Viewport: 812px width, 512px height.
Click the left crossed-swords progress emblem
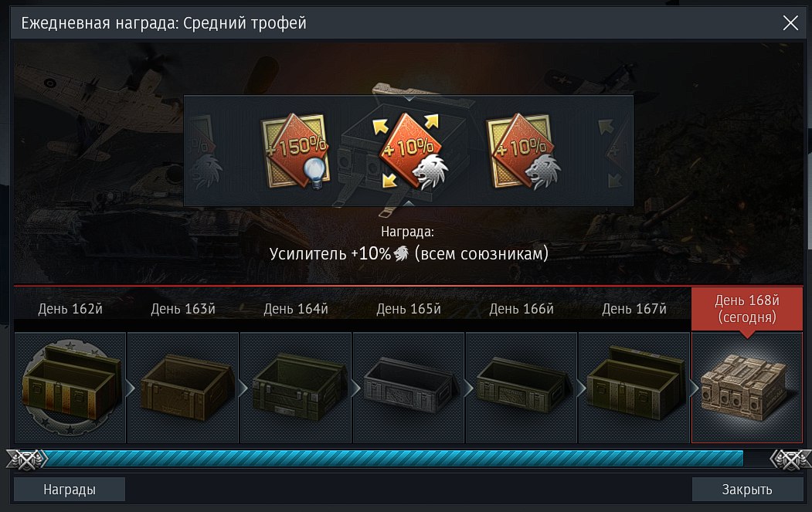(26, 459)
